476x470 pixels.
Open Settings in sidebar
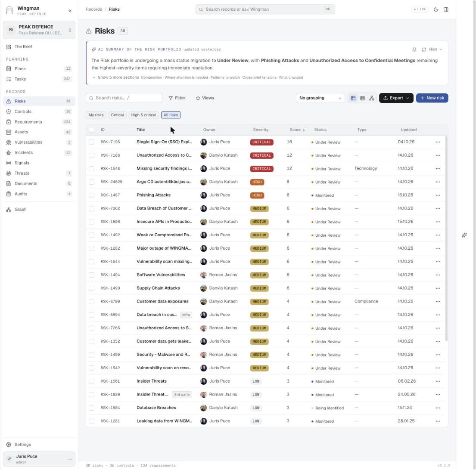click(x=39, y=445)
